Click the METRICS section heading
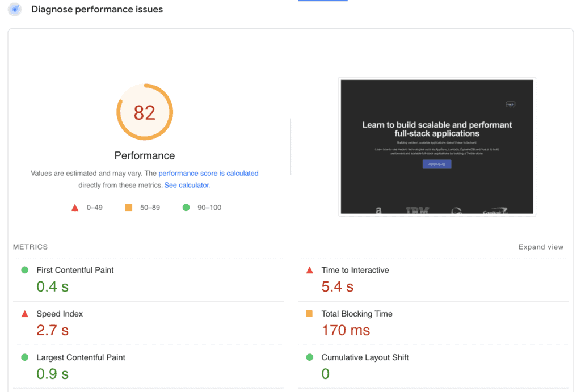This screenshot has width=581, height=392. (30, 247)
